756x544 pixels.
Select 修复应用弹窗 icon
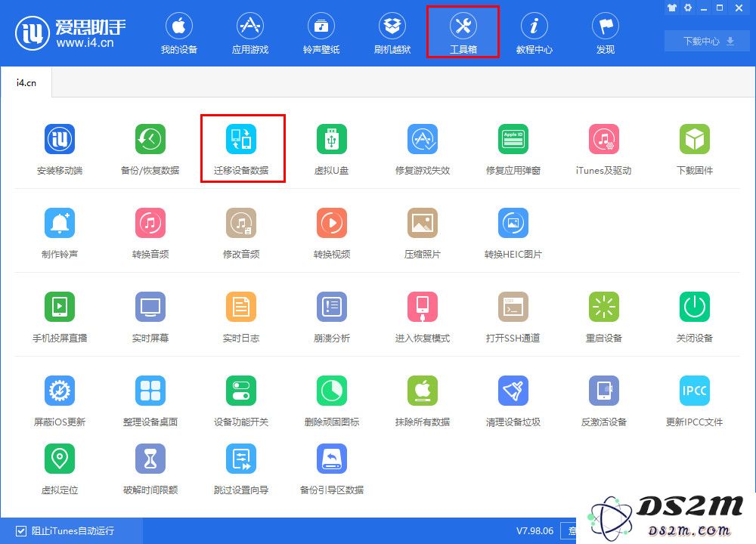pyautogui.click(x=513, y=139)
